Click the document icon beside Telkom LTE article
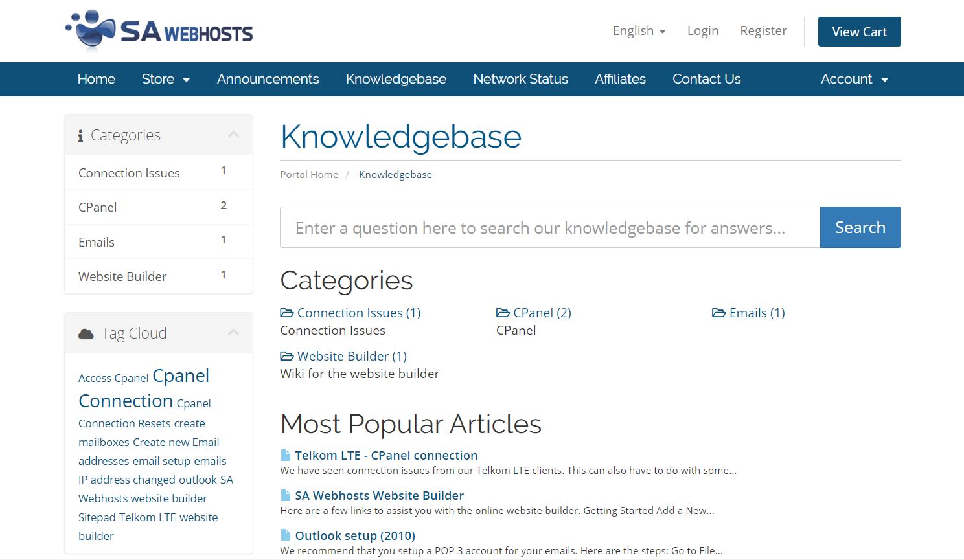 coord(285,455)
